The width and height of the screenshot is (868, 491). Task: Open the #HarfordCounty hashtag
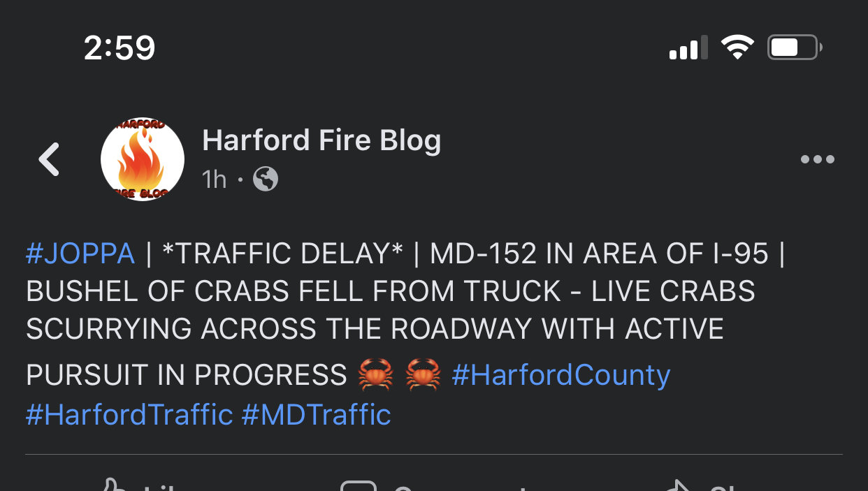coord(561,375)
